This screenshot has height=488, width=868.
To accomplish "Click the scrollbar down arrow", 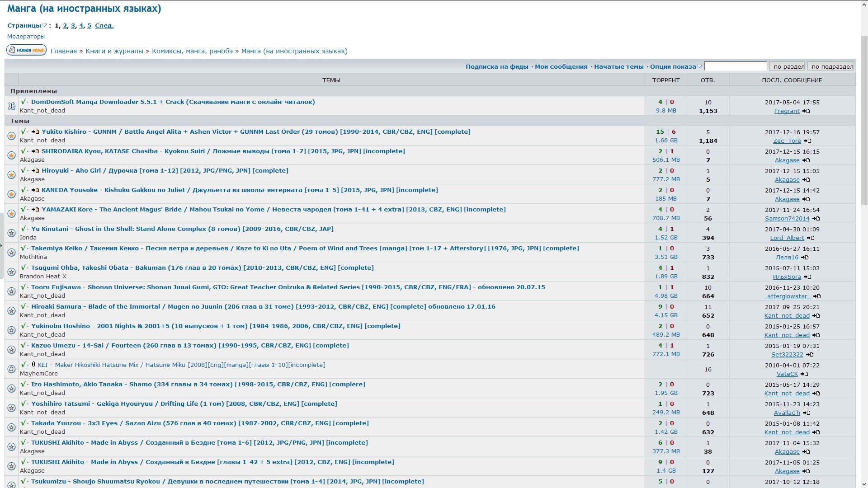I will coord(864,484).
